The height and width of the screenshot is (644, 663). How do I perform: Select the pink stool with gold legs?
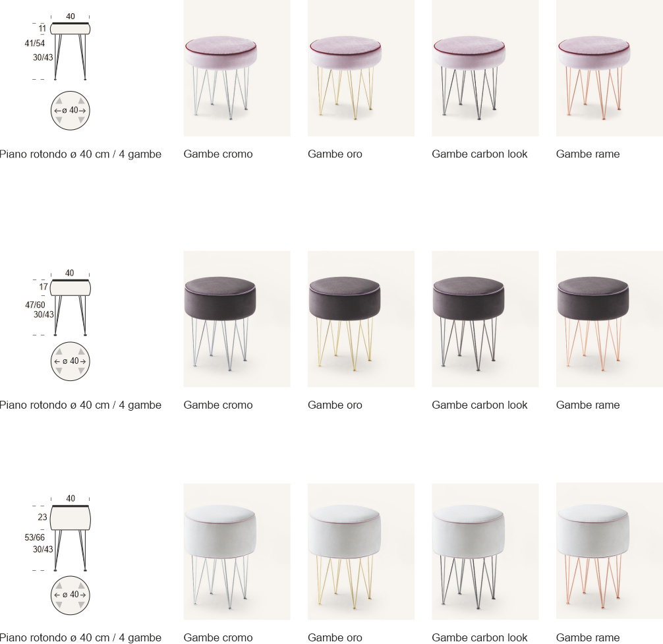click(x=361, y=68)
